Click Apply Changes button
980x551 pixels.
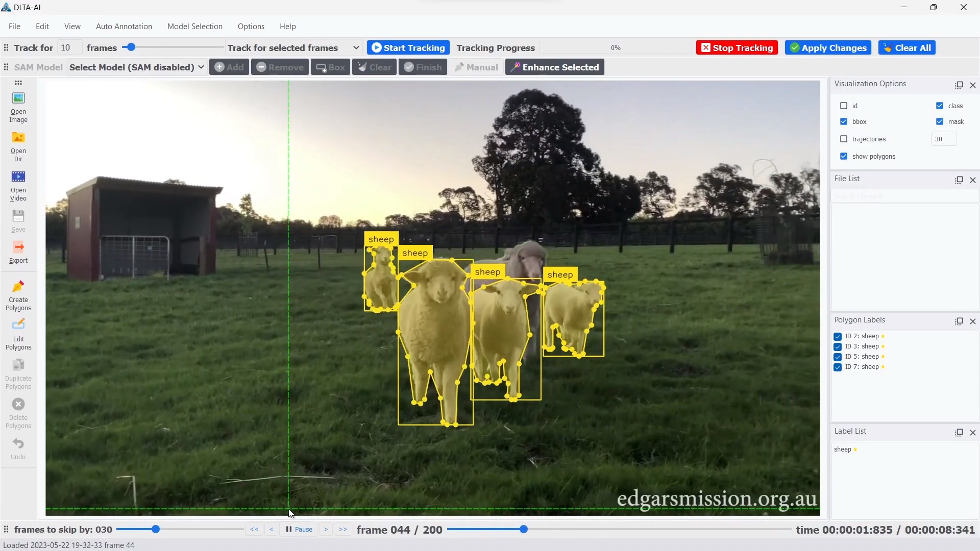point(828,47)
